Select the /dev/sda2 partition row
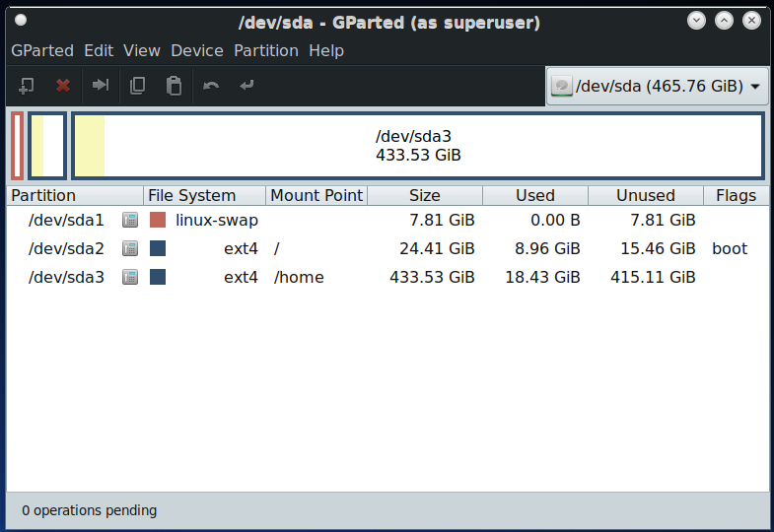Screen dimensions: 774x532 [x=388, y=248]
